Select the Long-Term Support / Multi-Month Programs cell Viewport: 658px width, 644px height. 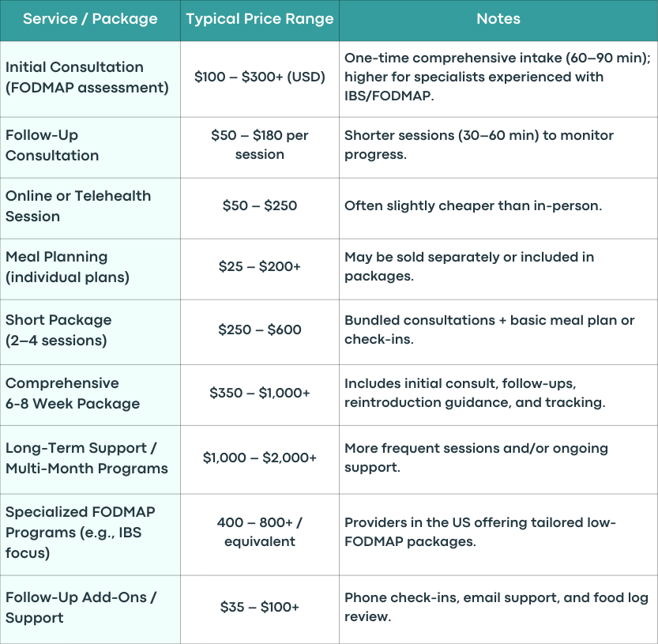(90, 460)
